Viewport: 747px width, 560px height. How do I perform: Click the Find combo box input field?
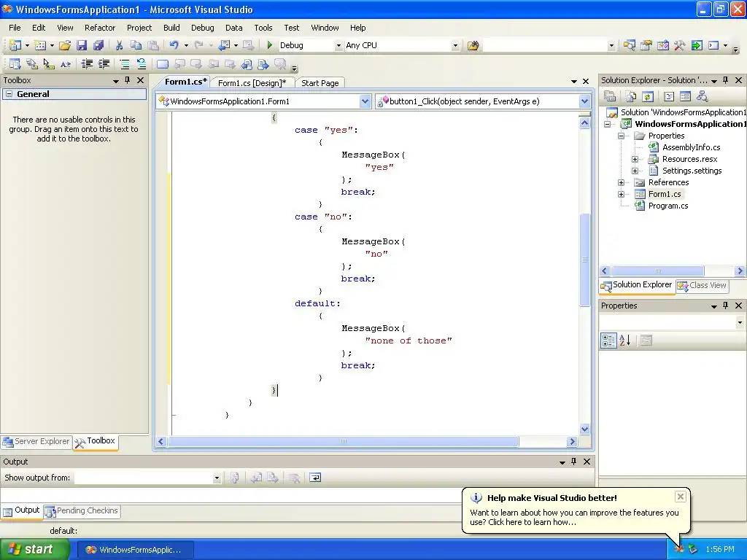tap(546, 45)
